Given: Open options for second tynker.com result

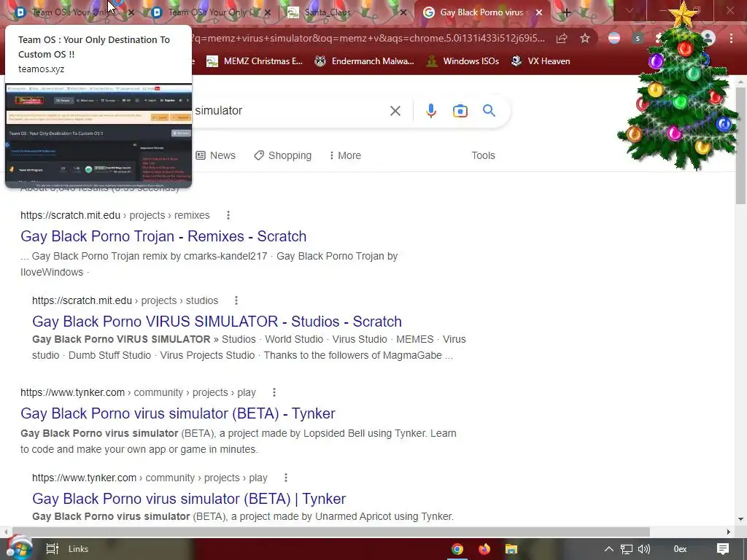Looking at the screenshot, I should [285, 478].
